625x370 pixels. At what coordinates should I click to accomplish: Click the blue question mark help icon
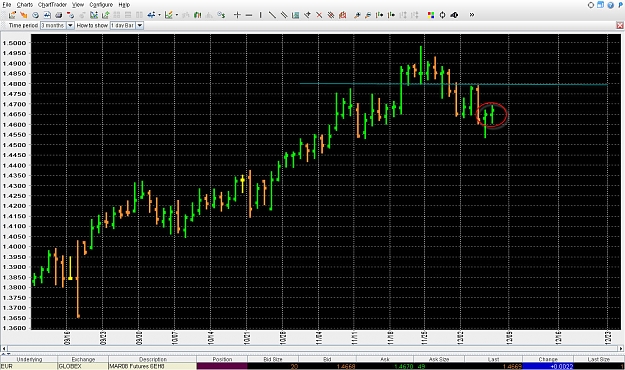(610, 5)
